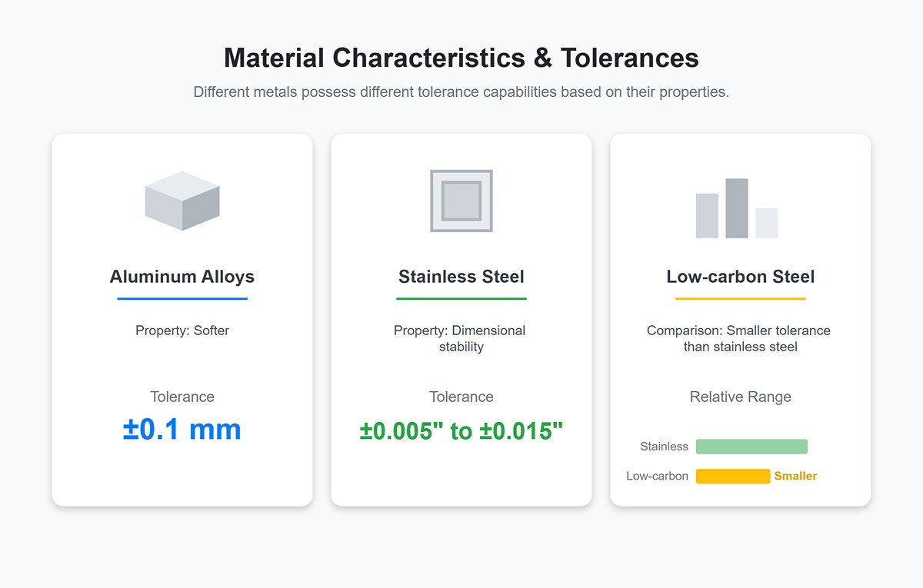Click the Tolerance label on stainless card

461,397
